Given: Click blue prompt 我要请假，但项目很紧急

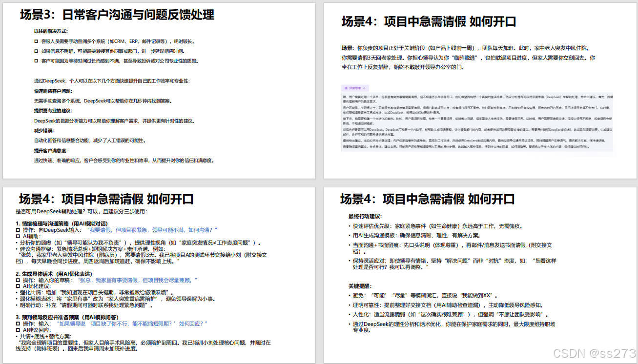Looking at the screenshot, I should [x=151, y=230].
